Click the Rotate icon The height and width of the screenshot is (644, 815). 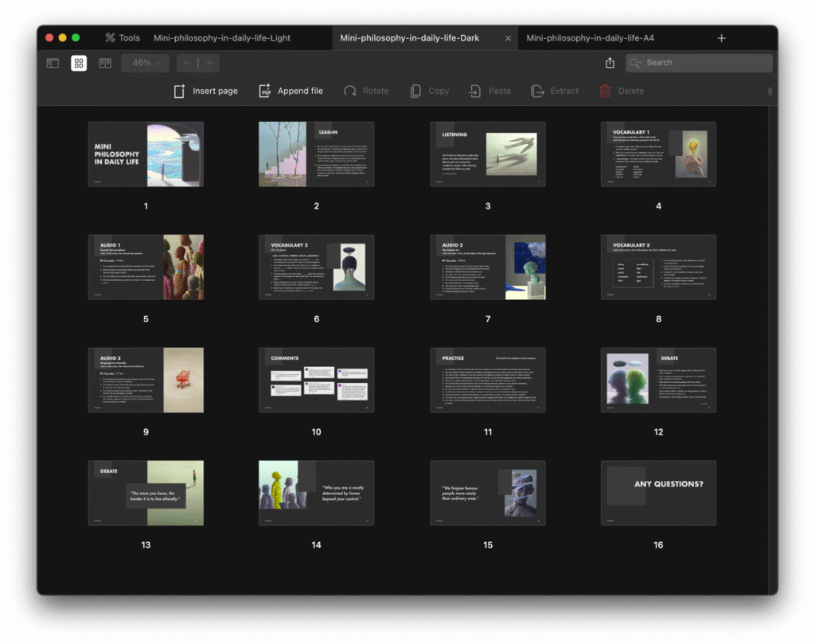click(350, 91)
